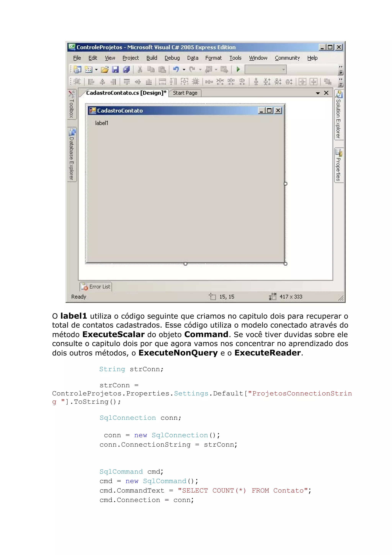
Task: Click the Align Middles icon
Action: (138, 82)
